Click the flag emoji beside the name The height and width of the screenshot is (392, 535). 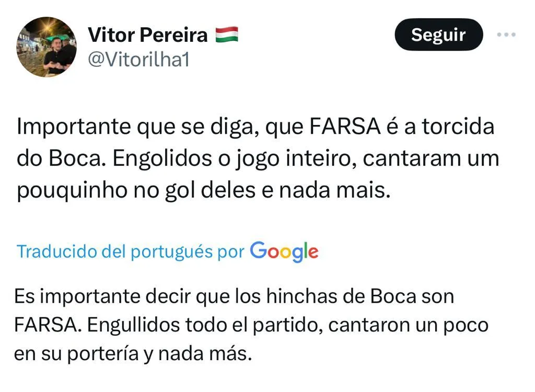(x=226, y=35)
